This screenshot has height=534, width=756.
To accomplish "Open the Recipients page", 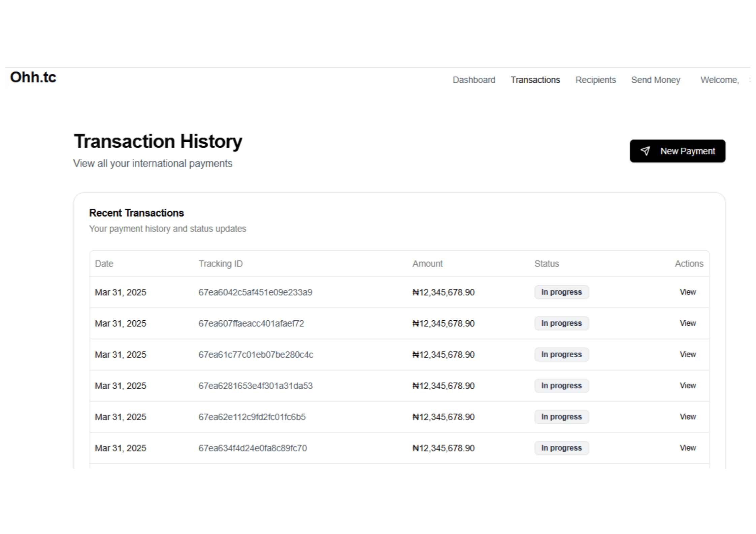I will coord(595,80).
